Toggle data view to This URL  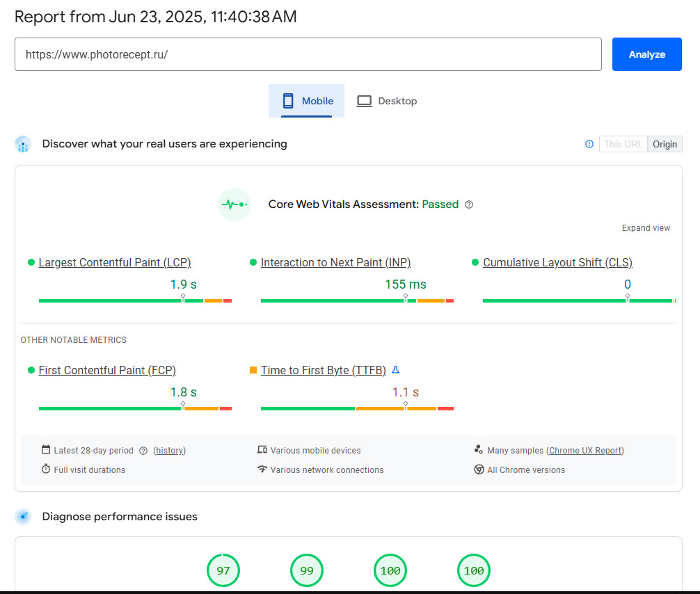tap(623, 144)
